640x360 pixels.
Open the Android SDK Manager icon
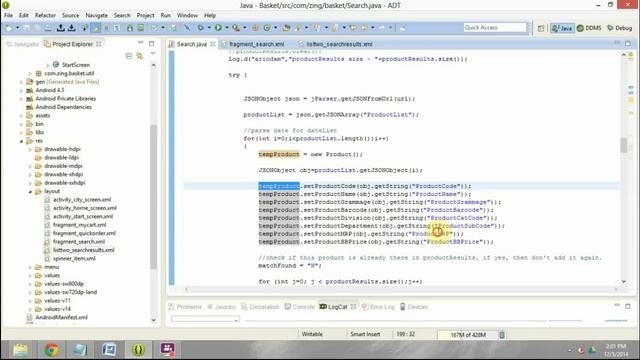click(130, 28)
